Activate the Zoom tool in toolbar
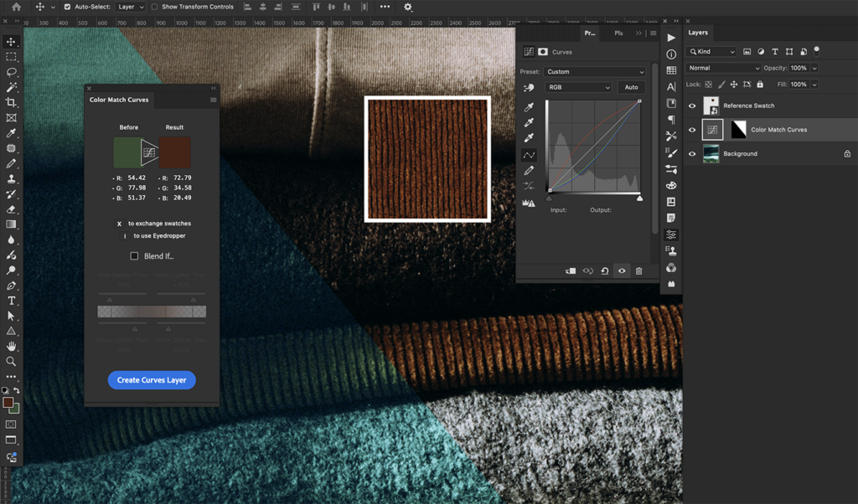The height and width of the screenshot is (504, 858). click(12, 362)
